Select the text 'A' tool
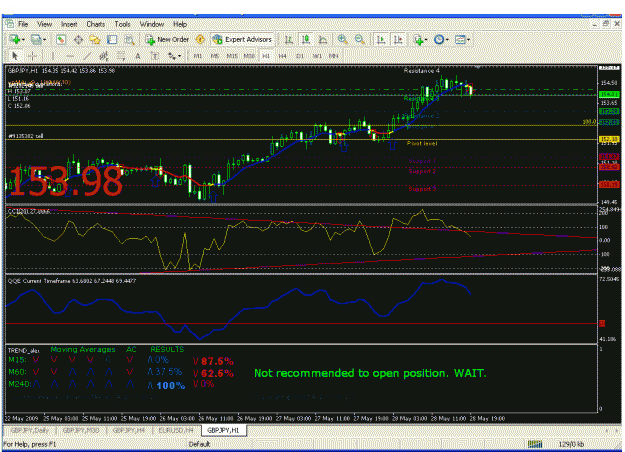Screen dimensions: 625x452 pyautogui.click(x=138, y=56)
